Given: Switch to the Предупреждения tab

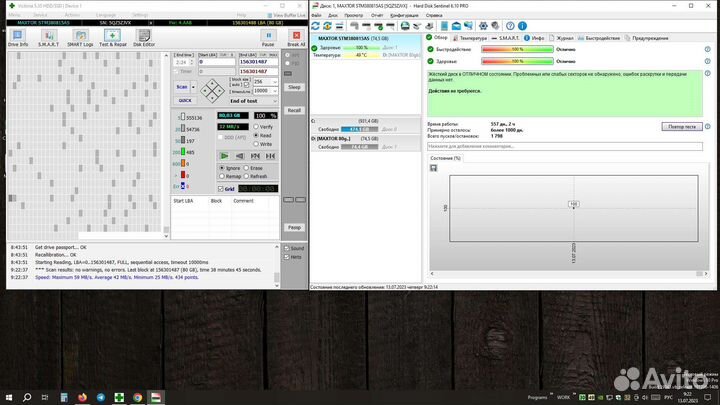Looking at the screenshot, I should click(x=646, y=38).
